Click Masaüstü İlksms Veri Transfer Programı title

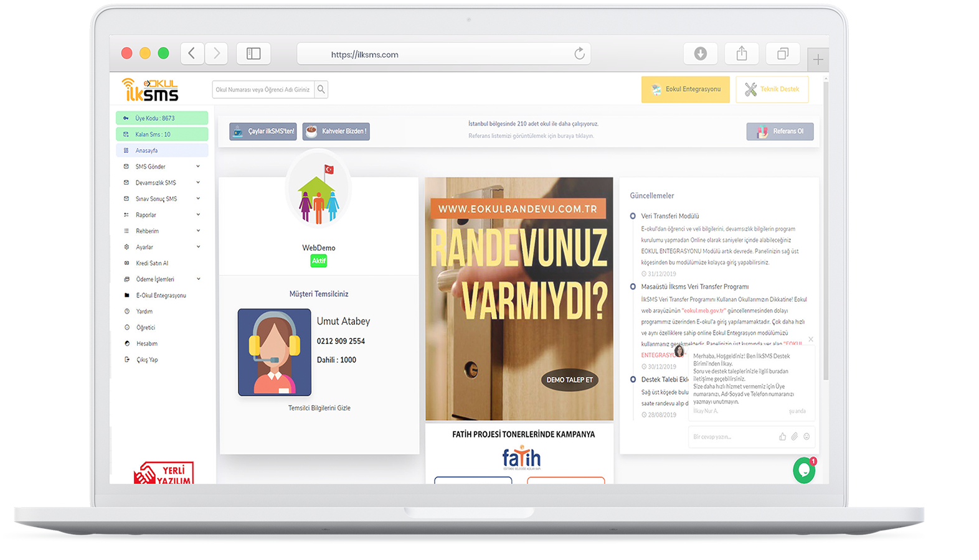[695, 287]
